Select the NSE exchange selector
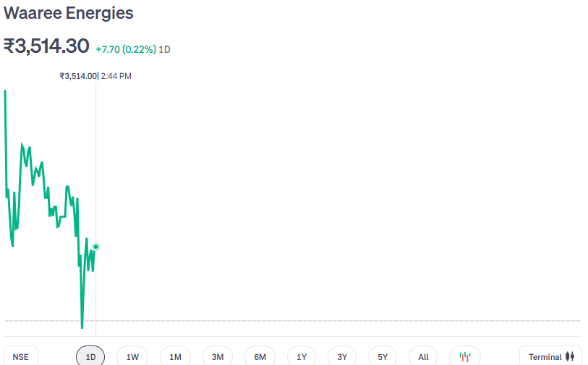588x365 pixels. click(x=20, y=356)
